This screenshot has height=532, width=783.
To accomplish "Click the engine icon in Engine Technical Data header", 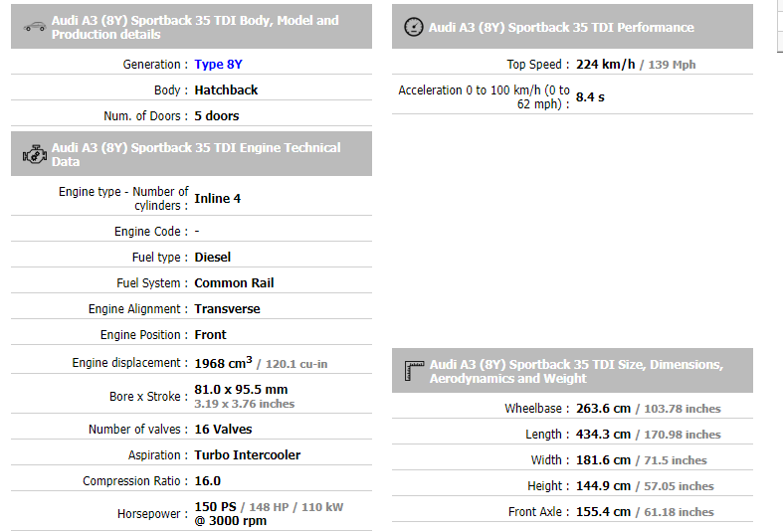I will [35, 155].
